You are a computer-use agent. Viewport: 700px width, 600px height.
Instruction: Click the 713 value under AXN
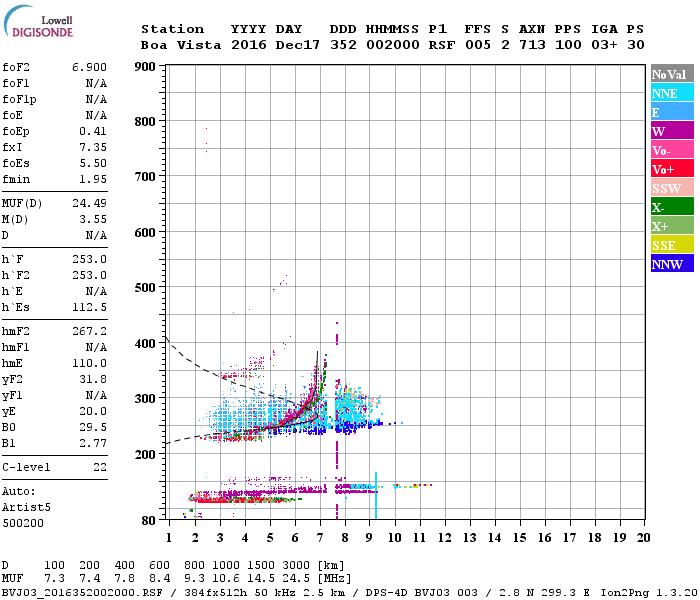click(532, 45)
